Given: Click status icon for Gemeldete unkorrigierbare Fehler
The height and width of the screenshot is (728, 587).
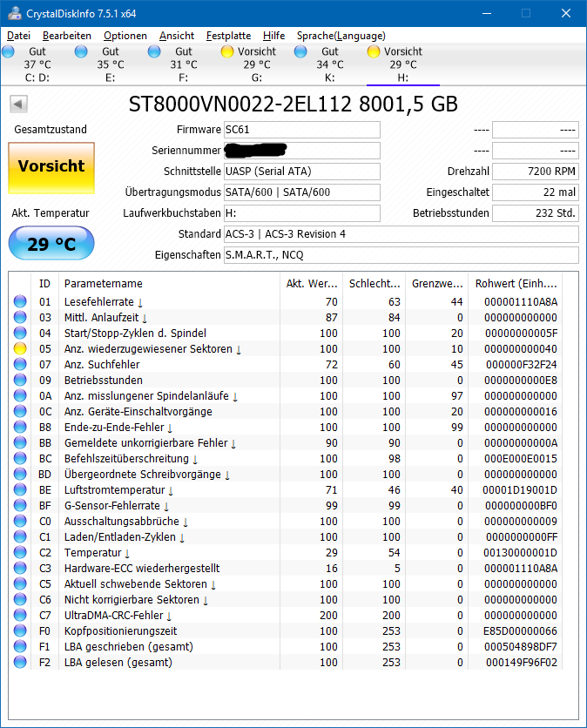Looking at the screenshot, I should [20, 443].
